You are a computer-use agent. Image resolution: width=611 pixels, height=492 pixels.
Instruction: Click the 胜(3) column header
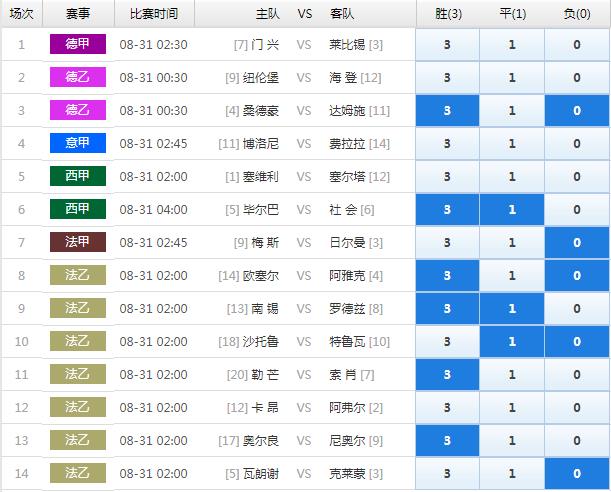point(447,14)
